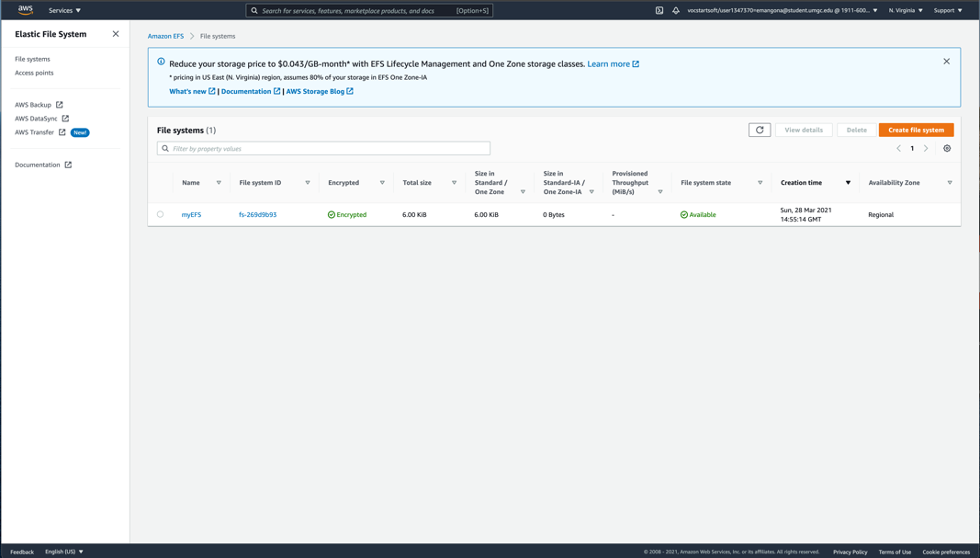Open the AWS logo home link
This screenshot has height=558, width=980.
(x=26, y=10)
